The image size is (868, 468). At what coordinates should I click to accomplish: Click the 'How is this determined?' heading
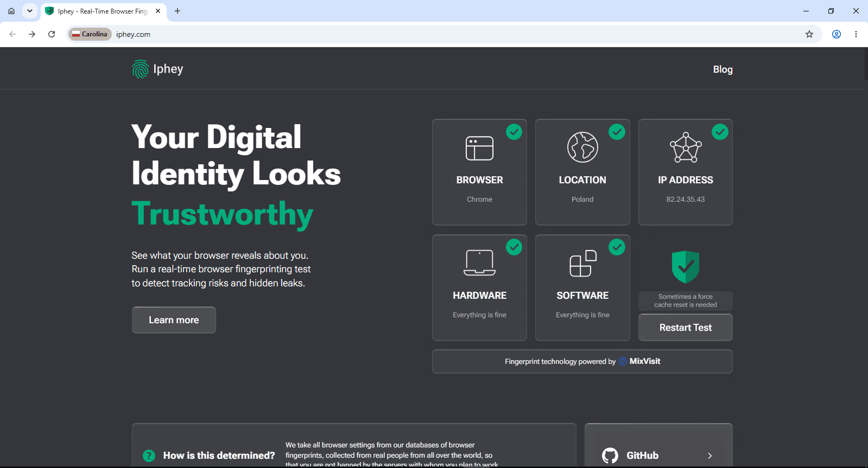click(x=219, y=456)
